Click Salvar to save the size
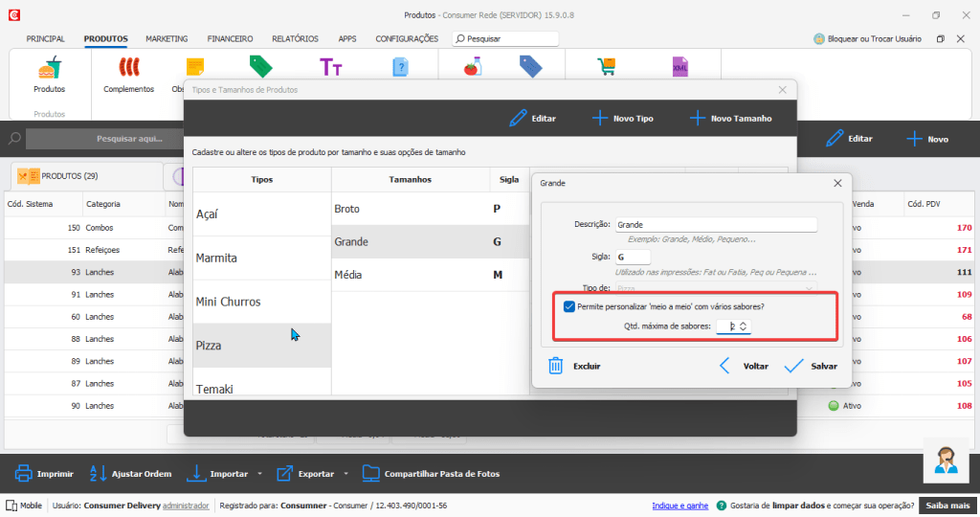Image resolution: width=980 pixels, height=517 pixels. [x=810, y=366]
